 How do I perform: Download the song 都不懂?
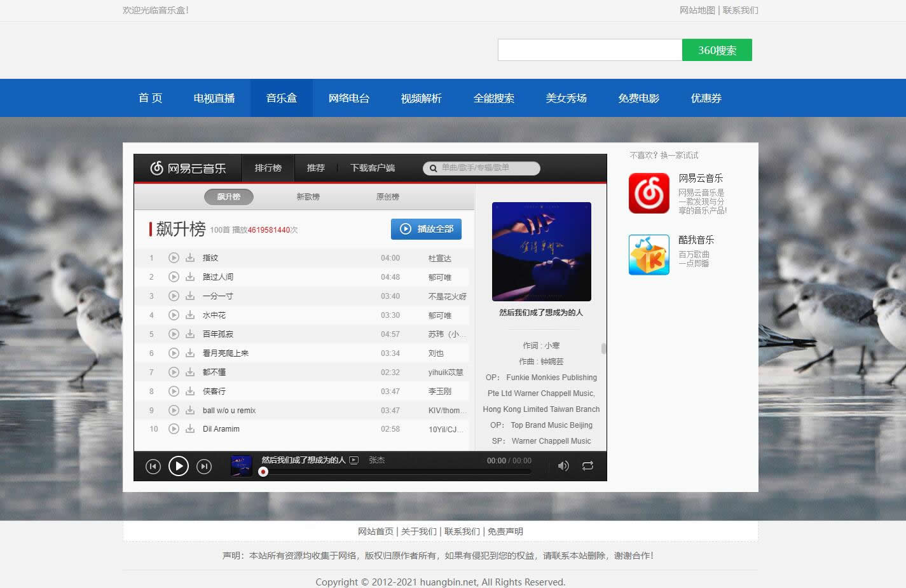pos(190,373)
